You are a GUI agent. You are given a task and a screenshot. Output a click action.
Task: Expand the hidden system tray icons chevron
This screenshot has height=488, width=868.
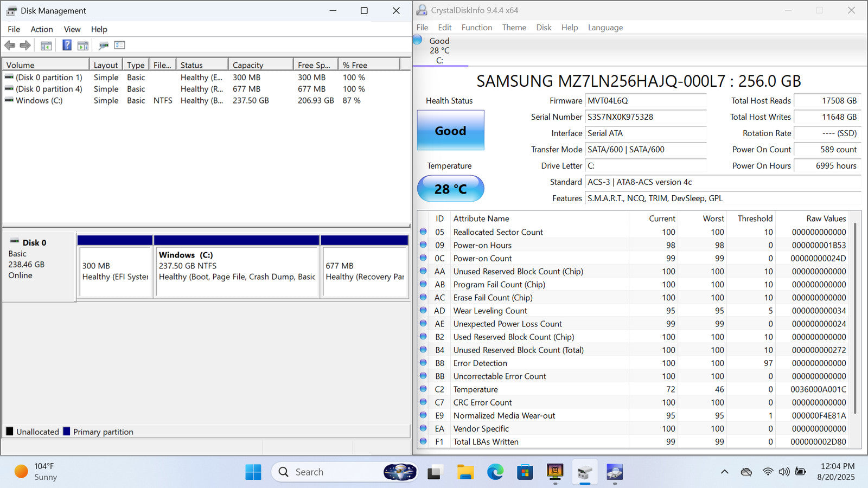pos(724,472)
